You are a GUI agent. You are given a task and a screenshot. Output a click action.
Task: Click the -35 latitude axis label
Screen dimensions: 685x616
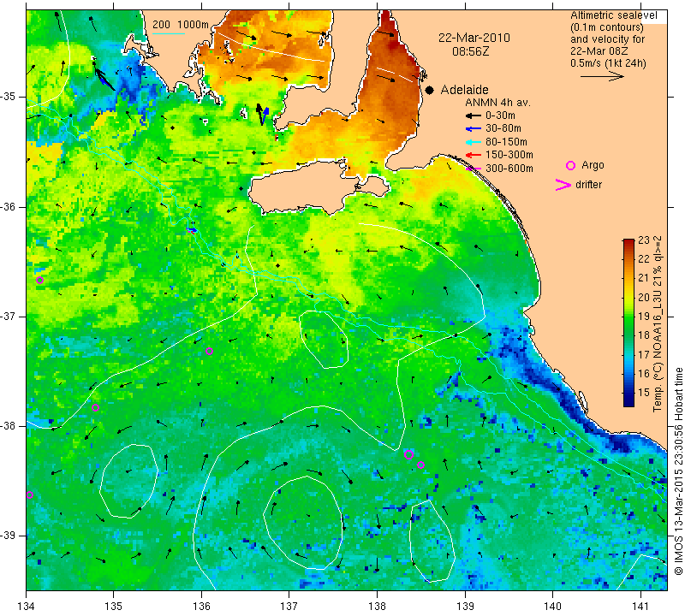[x=9, y=97]
